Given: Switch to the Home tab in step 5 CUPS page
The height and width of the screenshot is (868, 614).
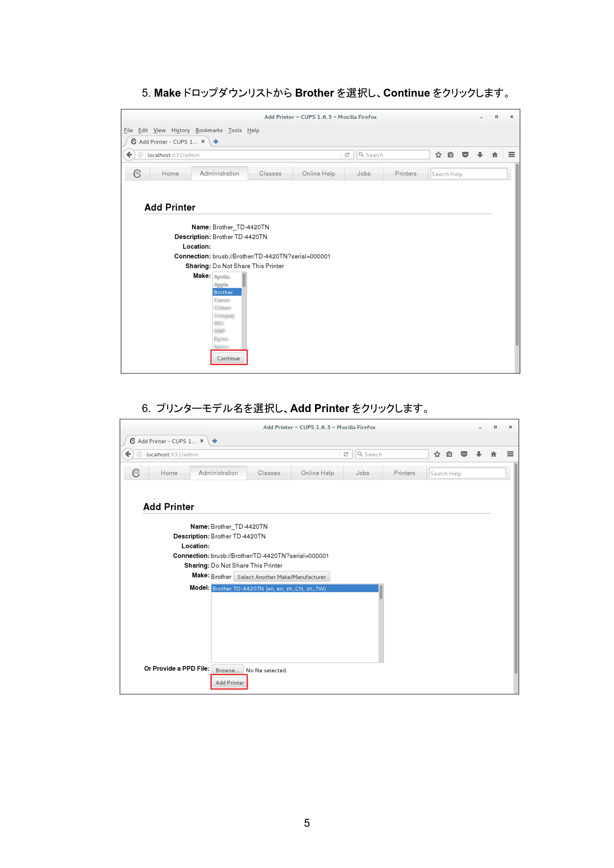Looking at the screenshot, I should point(170,174).
